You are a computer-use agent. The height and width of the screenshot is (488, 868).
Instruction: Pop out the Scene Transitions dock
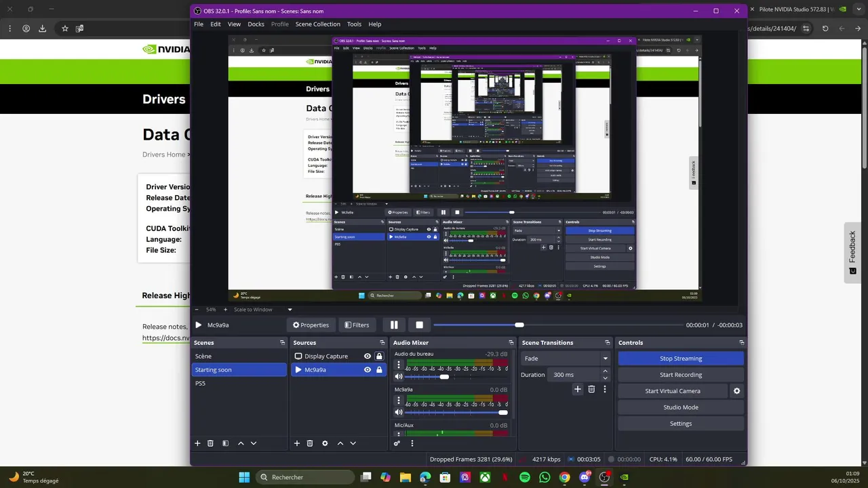coord(609,343)
